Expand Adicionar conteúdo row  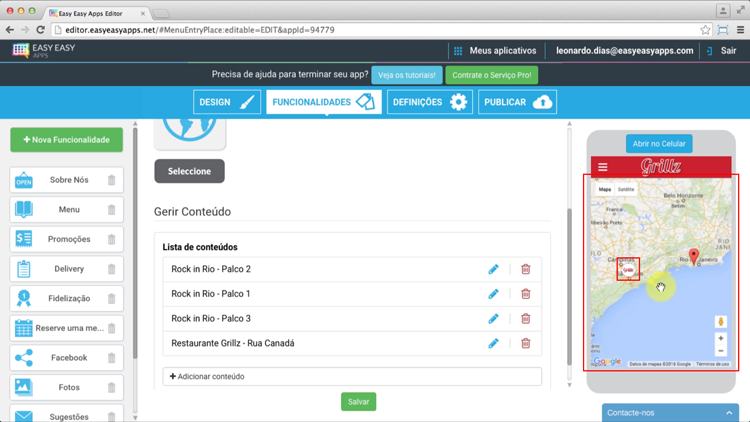(x=352, y=377)
